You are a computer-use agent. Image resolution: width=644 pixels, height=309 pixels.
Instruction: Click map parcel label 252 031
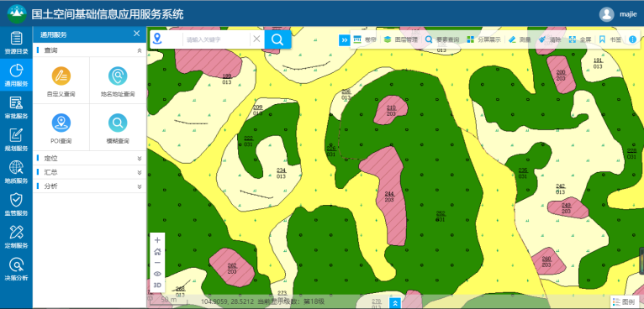click(441, 217)
